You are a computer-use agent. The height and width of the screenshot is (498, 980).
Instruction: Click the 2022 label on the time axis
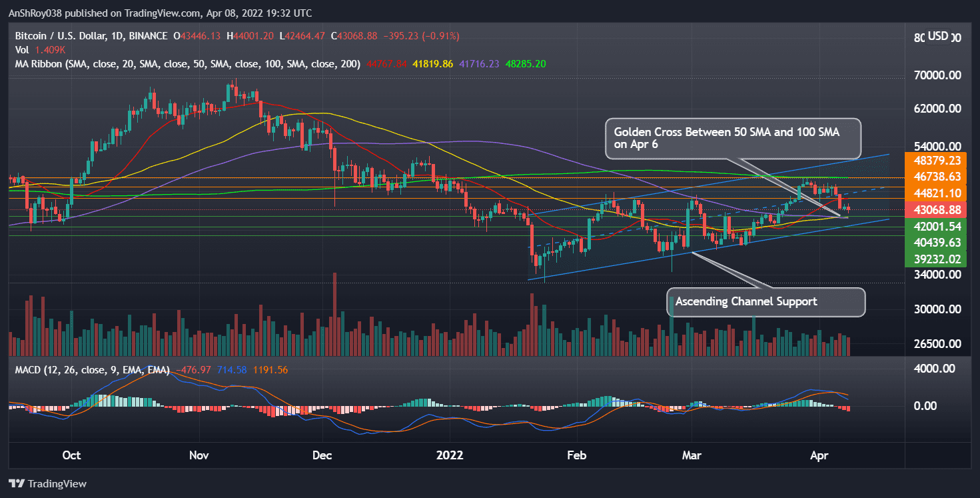click(x=450, y=455)
